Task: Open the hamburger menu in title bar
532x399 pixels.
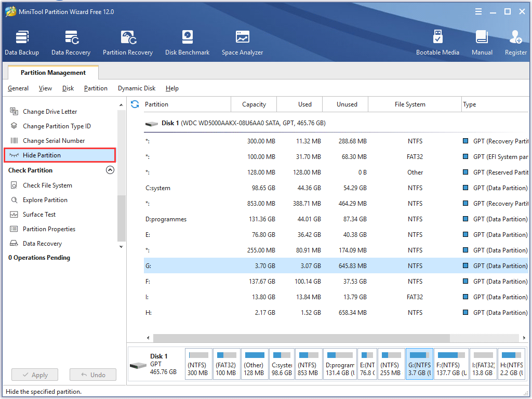Action: coord(478,12)
